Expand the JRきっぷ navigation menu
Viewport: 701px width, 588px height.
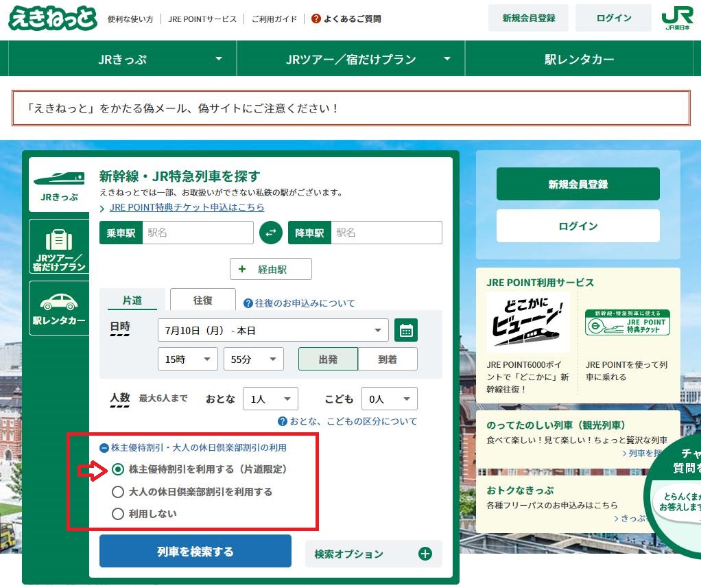pyautogui.click(x=123, y=59)
